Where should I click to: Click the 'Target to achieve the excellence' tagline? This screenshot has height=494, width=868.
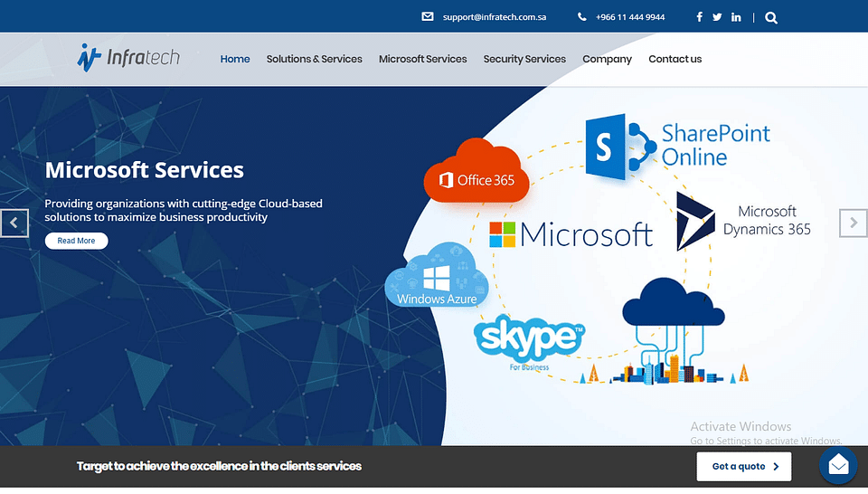click(x=219, y=466)
